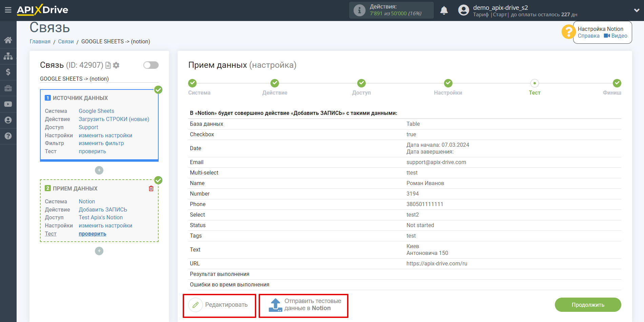This screenshot has height=322, width=644.
Task: Click проверить in the data source block
Action: click(x=92, y=152)
